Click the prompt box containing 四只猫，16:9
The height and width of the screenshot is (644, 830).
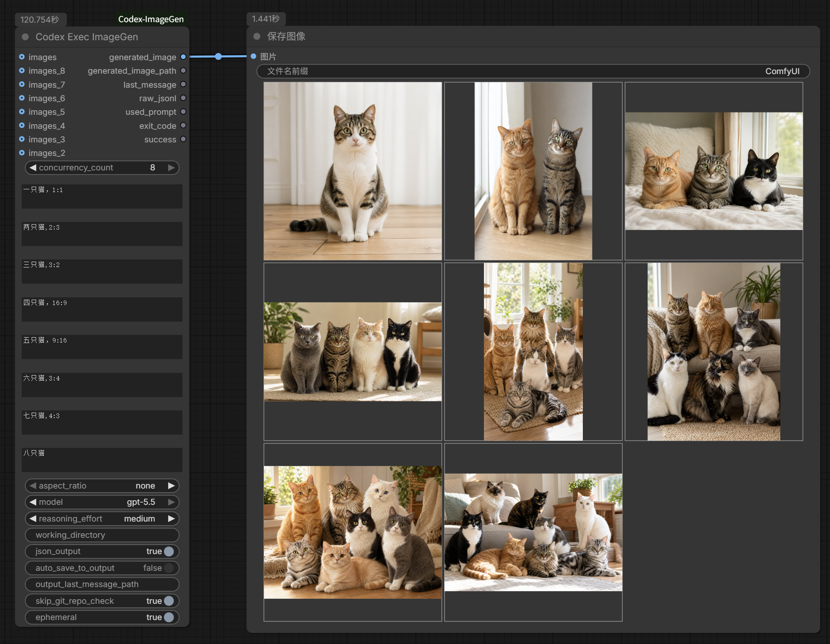(102, 309)
